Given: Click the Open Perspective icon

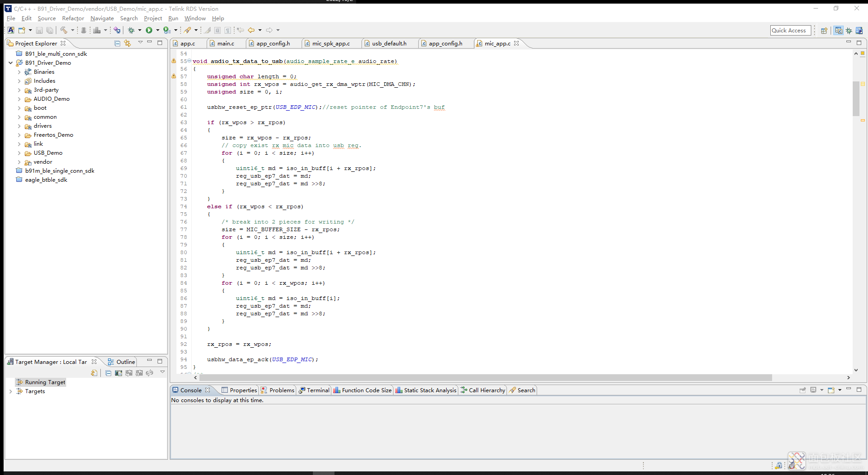Looking at the screenshot, I should 824,31.
